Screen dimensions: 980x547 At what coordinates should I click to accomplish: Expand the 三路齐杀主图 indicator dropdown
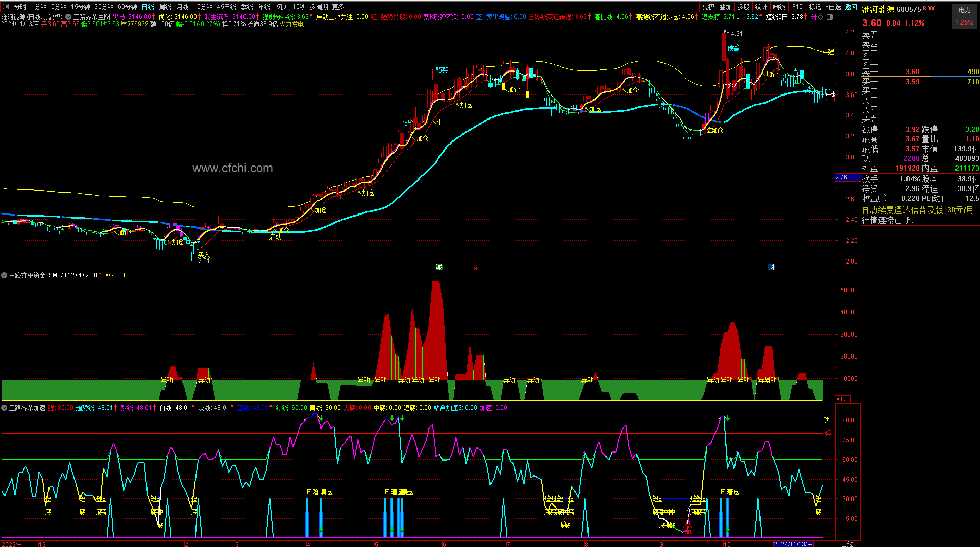click(69, 17)
